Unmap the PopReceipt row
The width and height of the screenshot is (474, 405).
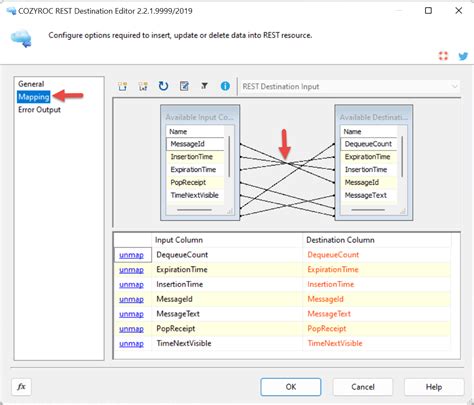click(x=131, y=329)
